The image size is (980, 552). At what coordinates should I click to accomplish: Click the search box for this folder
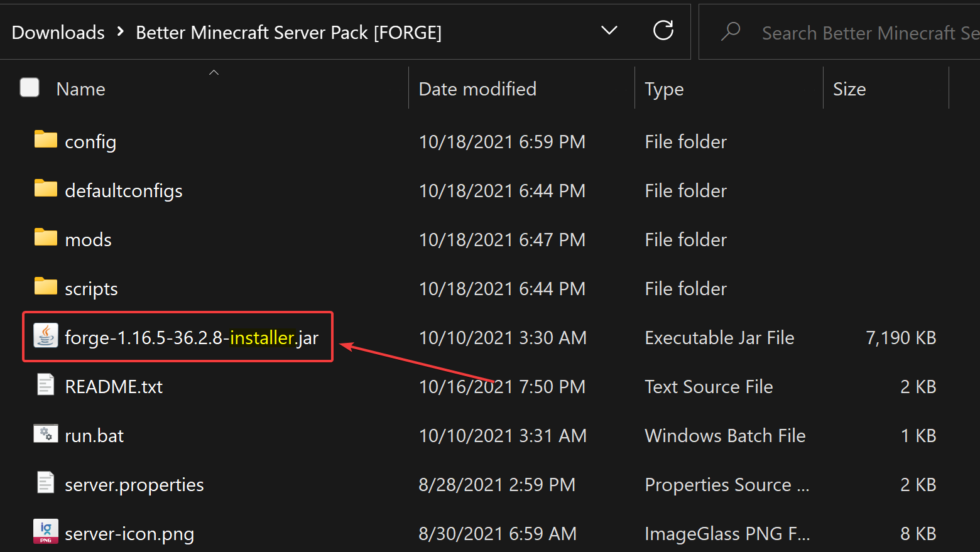coord(867,33)
